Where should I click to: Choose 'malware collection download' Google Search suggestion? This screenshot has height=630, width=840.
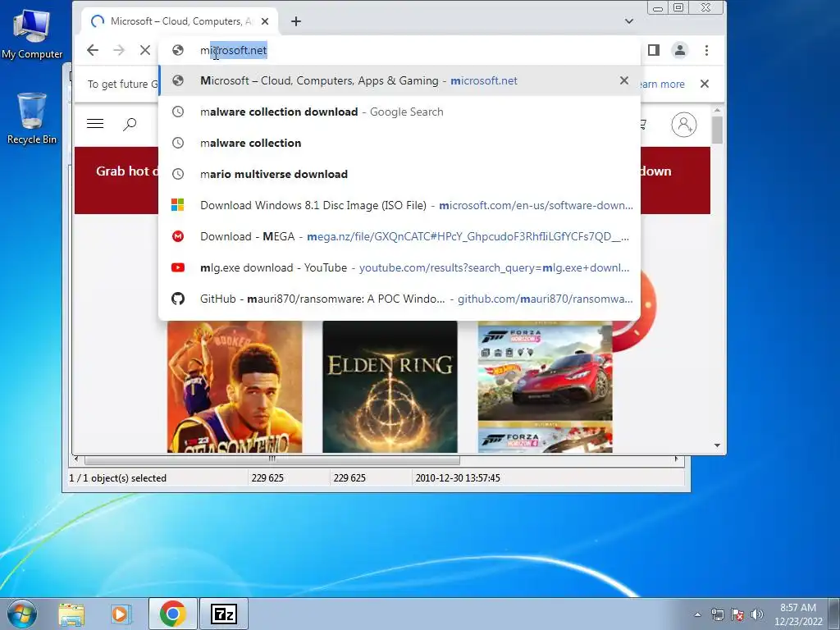399,112
